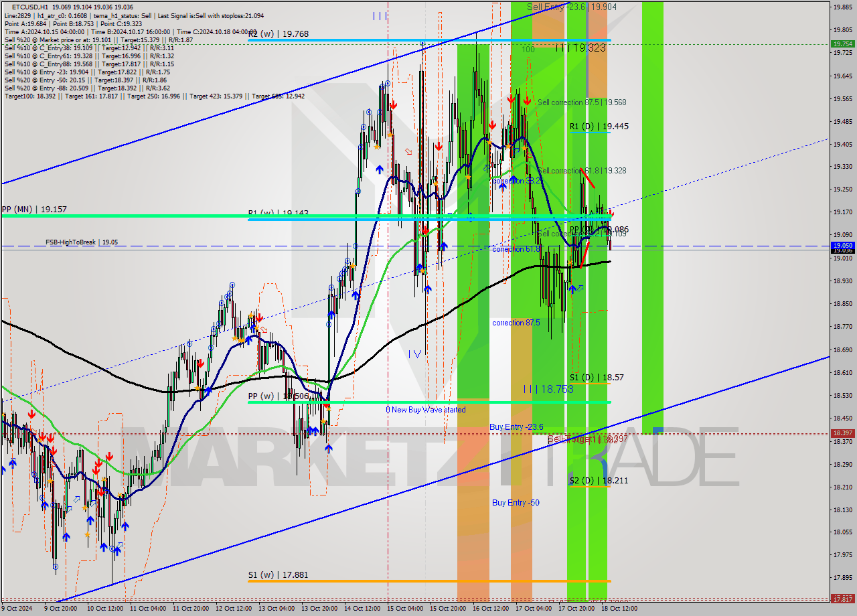Image resolution: width=857 pixels, height=616 pixels.
Task: Click 'Sell correction 87.5 | 19.568' label
Action: point(582,102)
